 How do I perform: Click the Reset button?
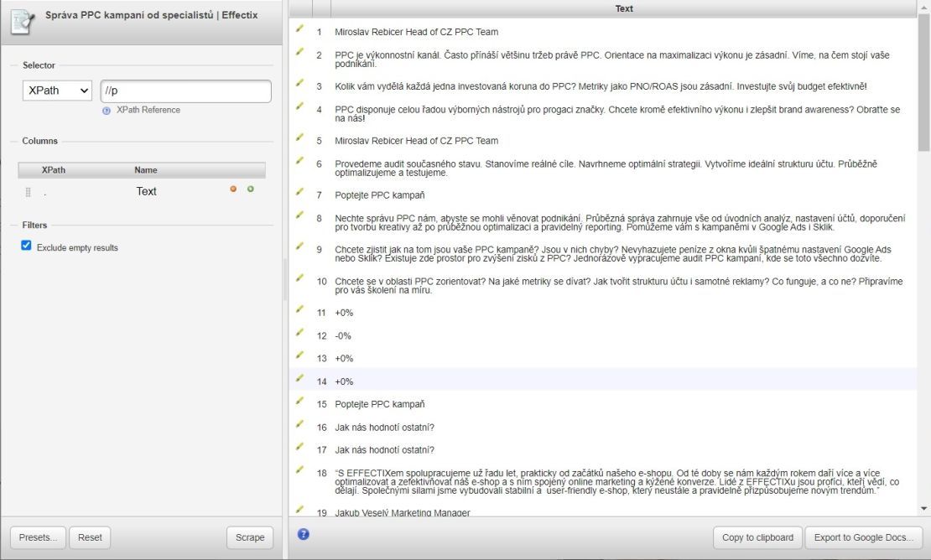click(90, 537)
